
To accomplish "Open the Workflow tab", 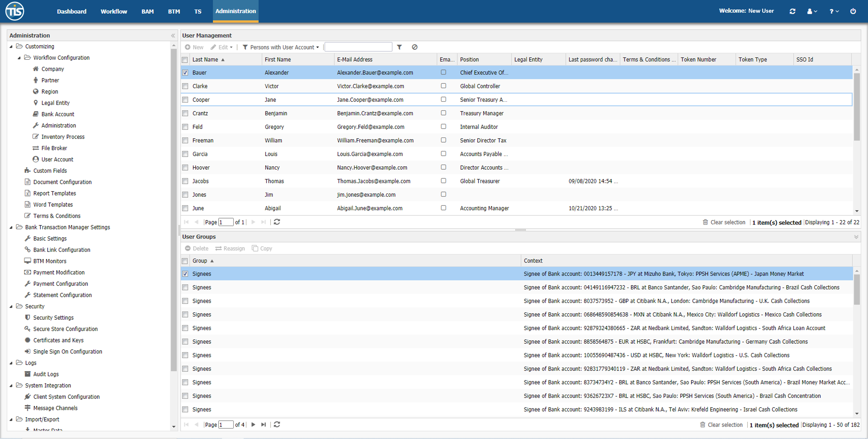I will coord(113,11).
